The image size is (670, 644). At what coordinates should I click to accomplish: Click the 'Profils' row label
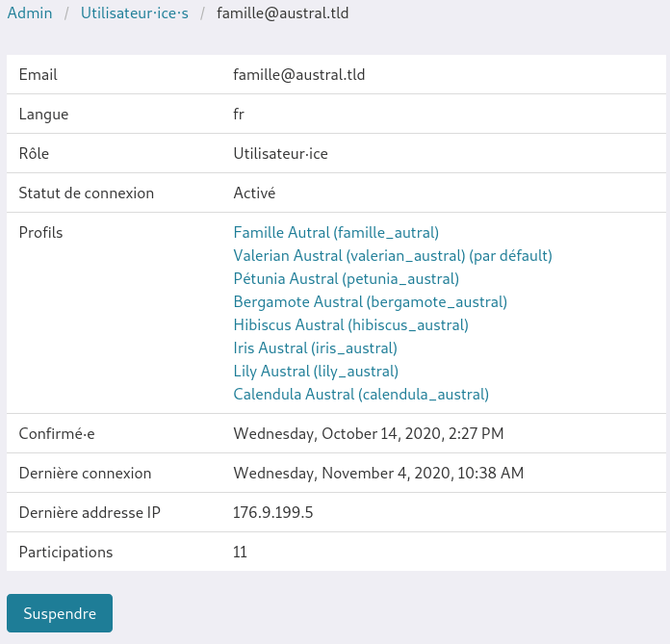[40, 232]
